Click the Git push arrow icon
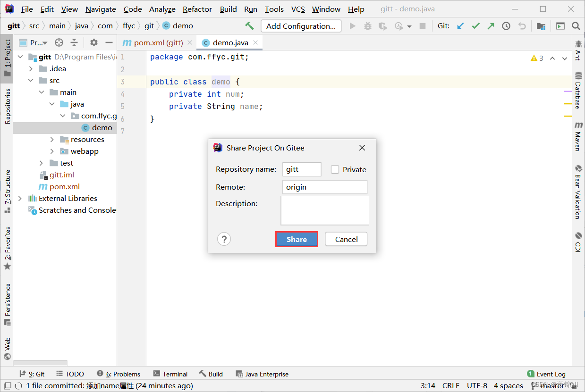This screenshot has height=392, width=585. (x=491, y=26)
